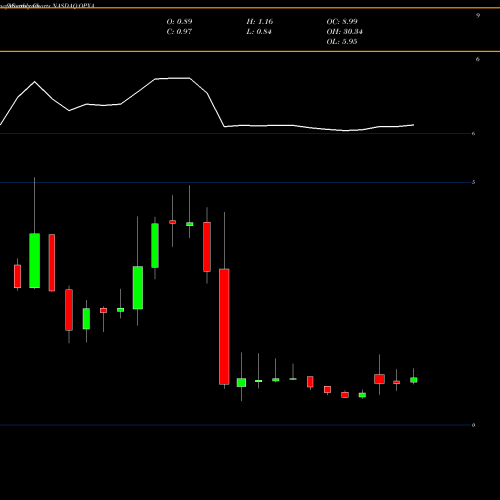The image size is (500, 500).
Task: Click the NASDAQ OPXA chart title
Action: click(47, 6)
